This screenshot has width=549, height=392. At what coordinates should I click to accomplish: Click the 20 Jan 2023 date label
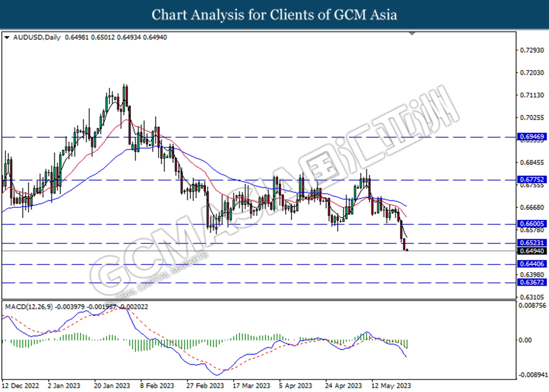tap(112, 386)
